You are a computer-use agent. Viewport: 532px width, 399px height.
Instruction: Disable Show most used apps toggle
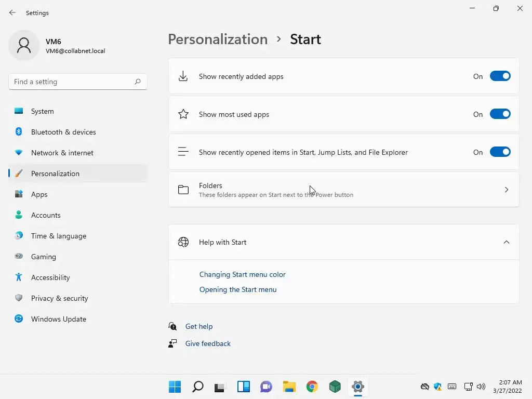click(x=500, y=114)
